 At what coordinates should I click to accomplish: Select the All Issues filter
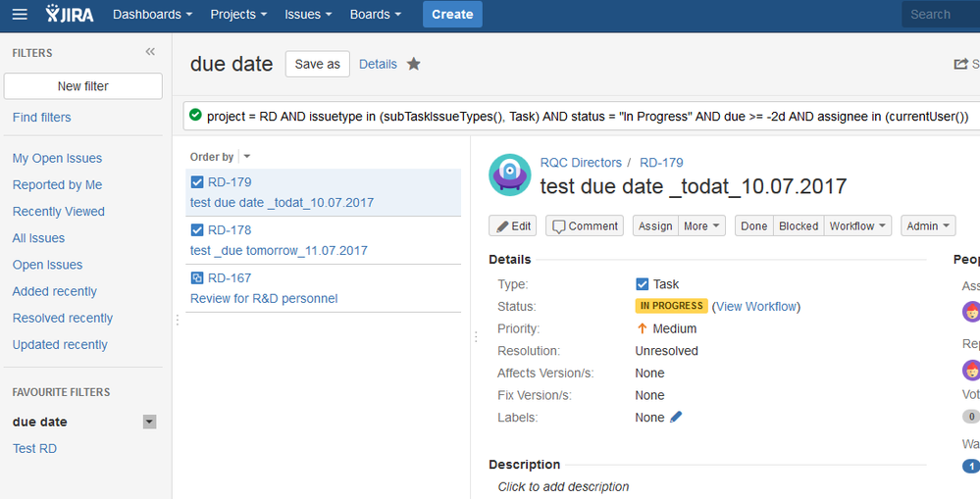(39, 238)
